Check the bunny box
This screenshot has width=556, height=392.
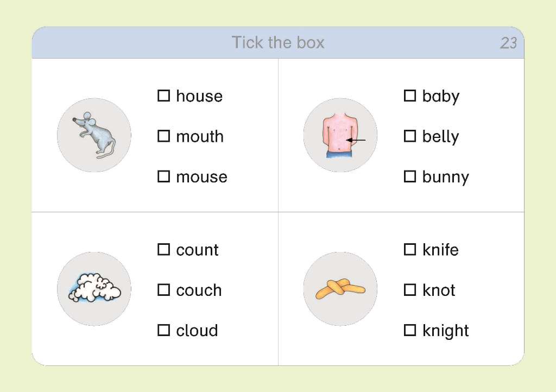[x=410, y=176]
